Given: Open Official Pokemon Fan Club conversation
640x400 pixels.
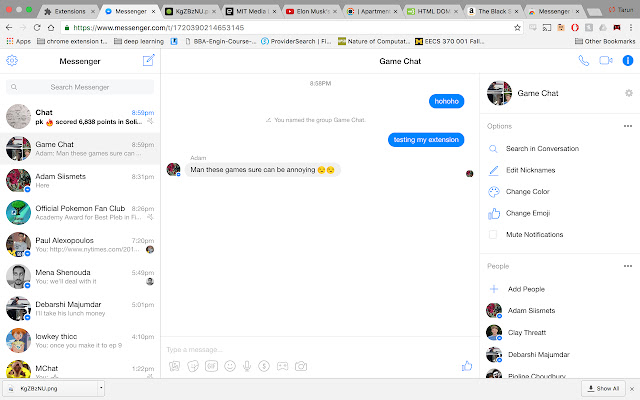Looking at the screenshot, I should (80, 213).
